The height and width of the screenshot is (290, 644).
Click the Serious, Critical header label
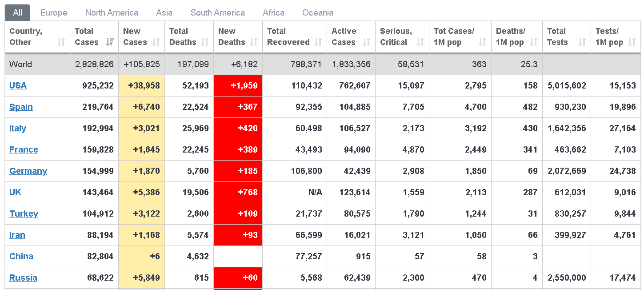coord(396,36)
